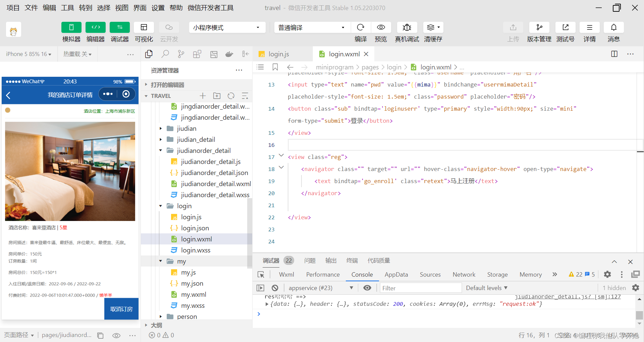Viewport: 644px width, 342px height.
Task: Open the 项目 menu
Action: [x=13, y=8]
